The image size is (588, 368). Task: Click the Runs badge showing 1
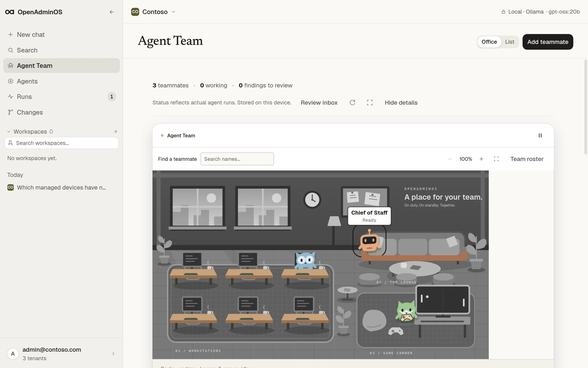click(112, 97)
